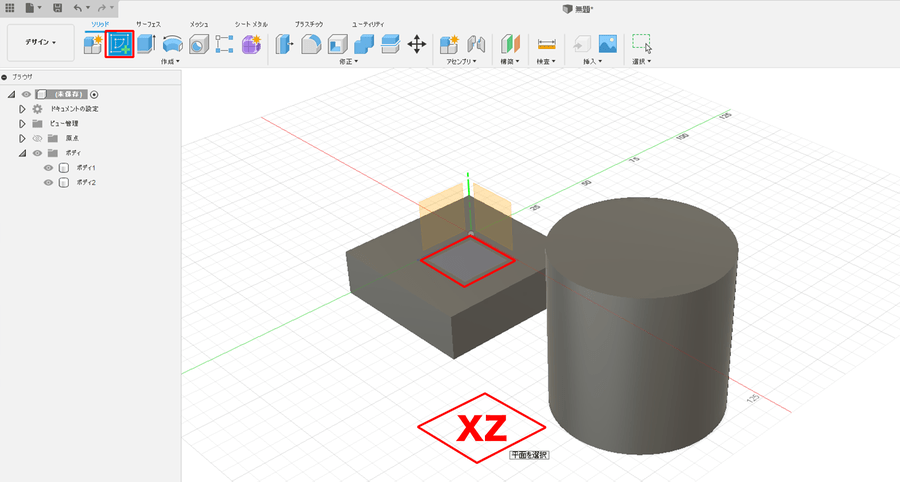
Task: Select the Offset Face tool
Action: [390, 44]
